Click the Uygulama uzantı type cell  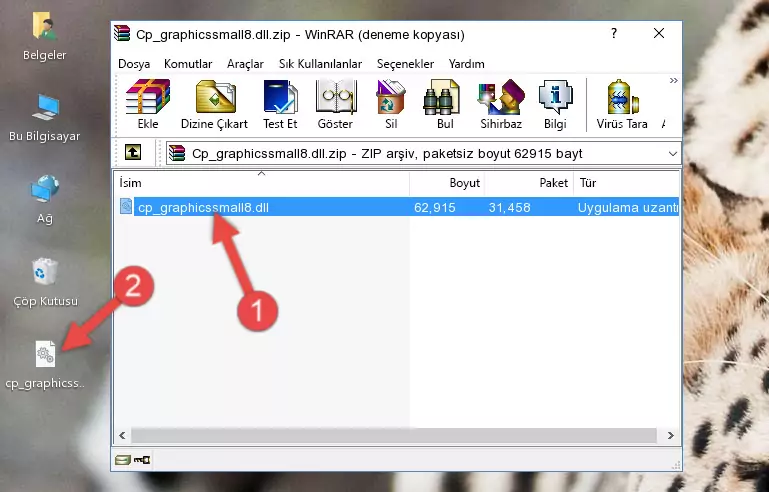628,207
